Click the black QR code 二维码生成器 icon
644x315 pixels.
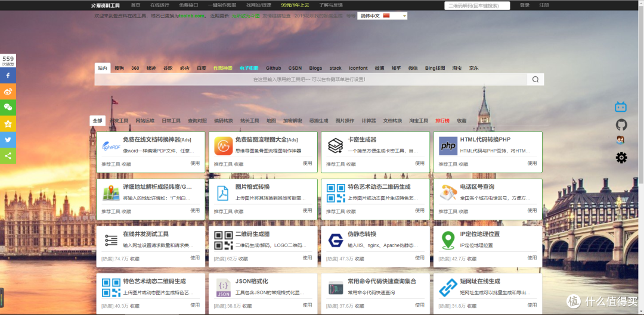pos(224,241)
